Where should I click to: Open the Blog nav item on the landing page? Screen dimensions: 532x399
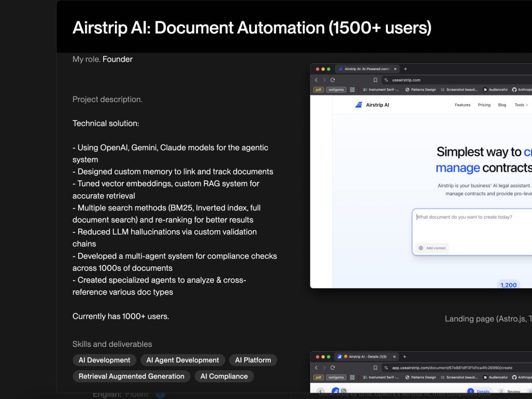[x=502, y=105]
